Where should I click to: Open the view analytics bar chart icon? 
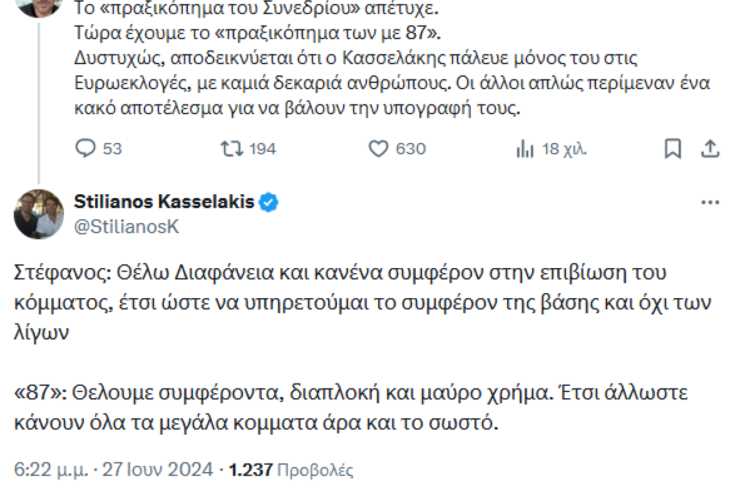(x=524, y=149)
